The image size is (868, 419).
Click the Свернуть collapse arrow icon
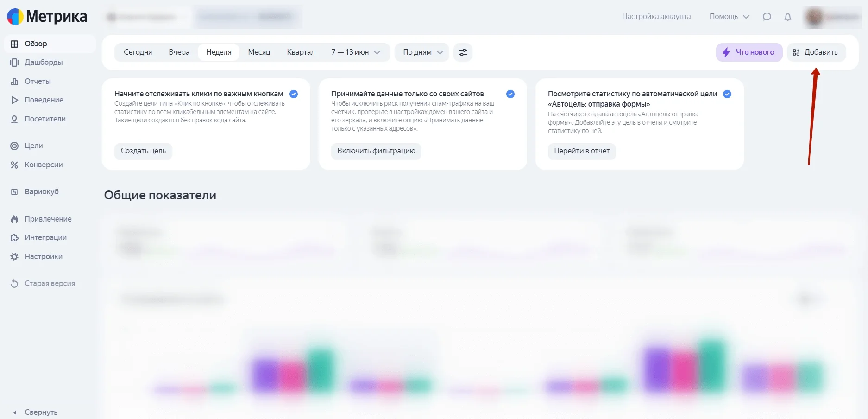click(14, 413)
